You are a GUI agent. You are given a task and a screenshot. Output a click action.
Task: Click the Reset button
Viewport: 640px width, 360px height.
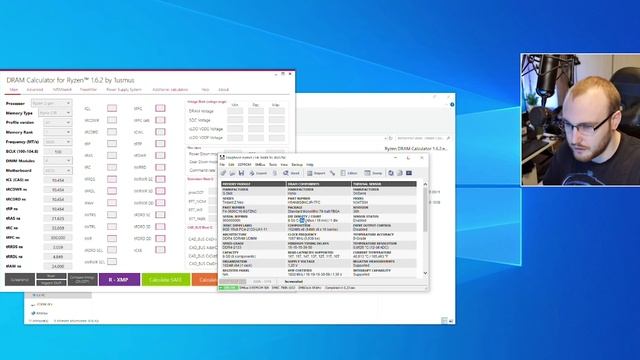click(x=51, y=276)
